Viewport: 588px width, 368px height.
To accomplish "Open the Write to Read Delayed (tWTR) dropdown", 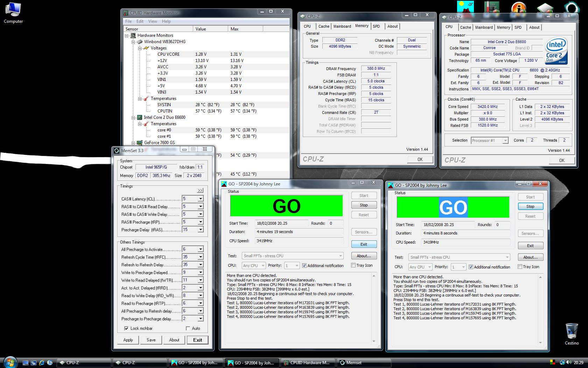I will 201,280.
